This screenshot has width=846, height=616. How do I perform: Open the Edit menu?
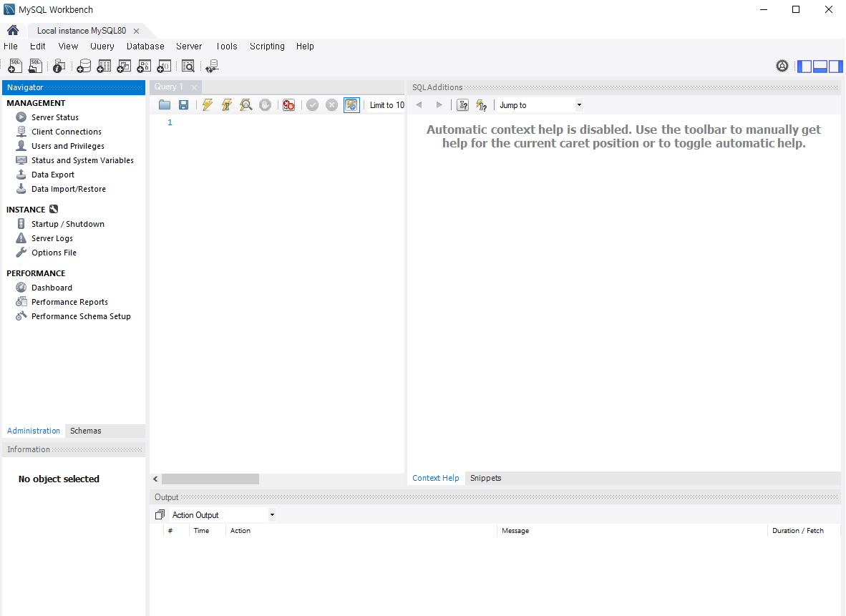(37, 46)
